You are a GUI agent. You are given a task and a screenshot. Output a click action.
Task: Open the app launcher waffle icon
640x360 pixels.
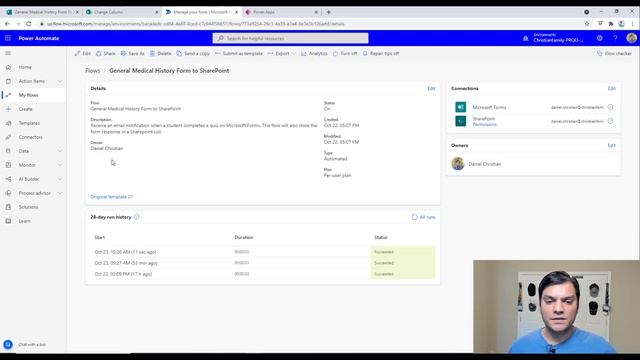8,38
